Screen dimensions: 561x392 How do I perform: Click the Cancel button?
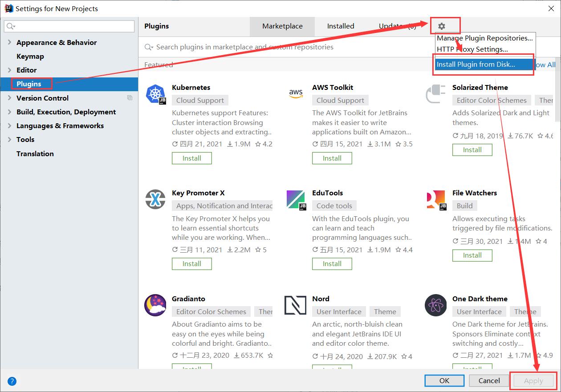489,380
